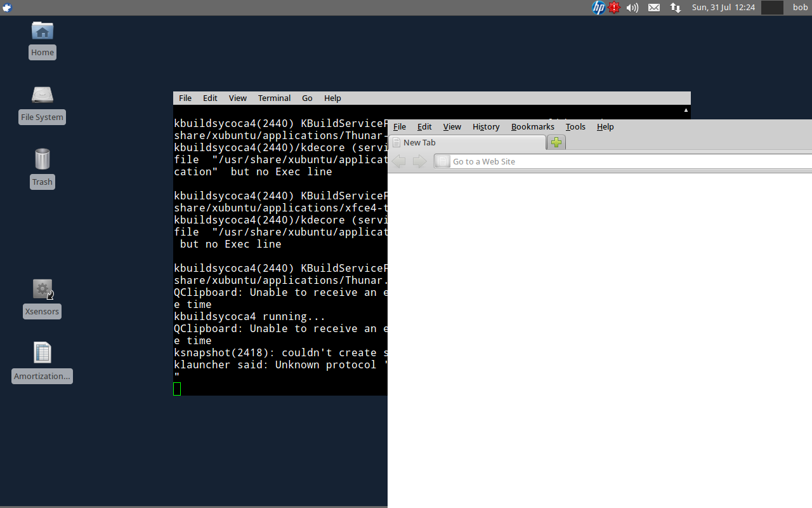Click the HP tray icon
This screenshot has height=508, width=812.
598,8
